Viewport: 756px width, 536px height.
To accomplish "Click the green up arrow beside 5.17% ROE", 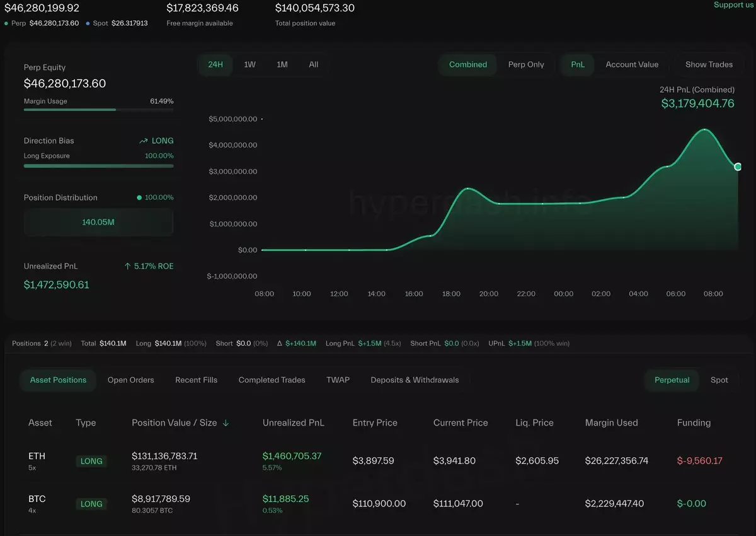I will click(x=128, y=267).
